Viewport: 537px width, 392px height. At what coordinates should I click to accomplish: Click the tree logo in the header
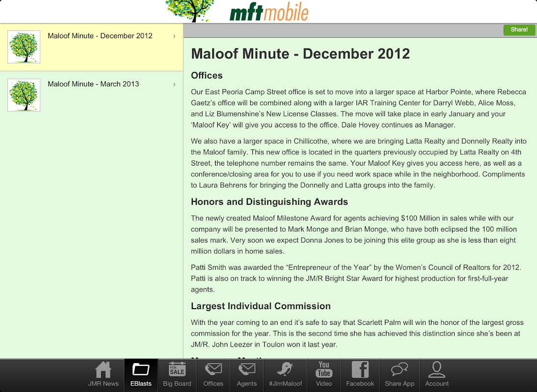tap(189, 11)
